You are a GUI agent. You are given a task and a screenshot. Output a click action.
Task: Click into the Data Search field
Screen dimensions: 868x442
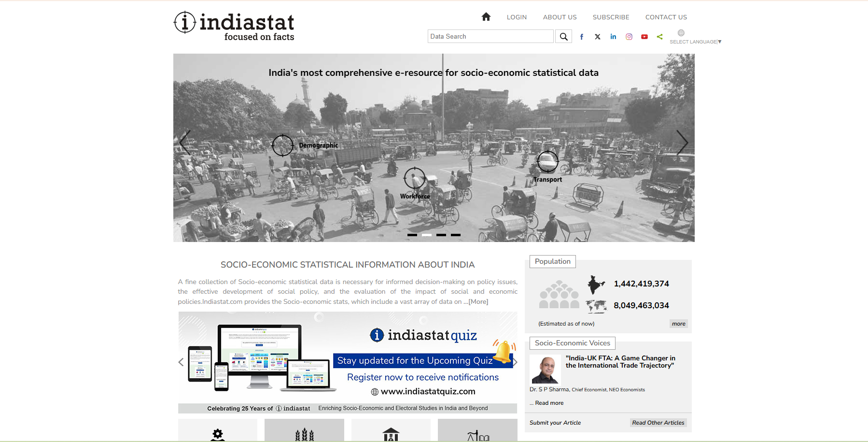tap(490, 37)
